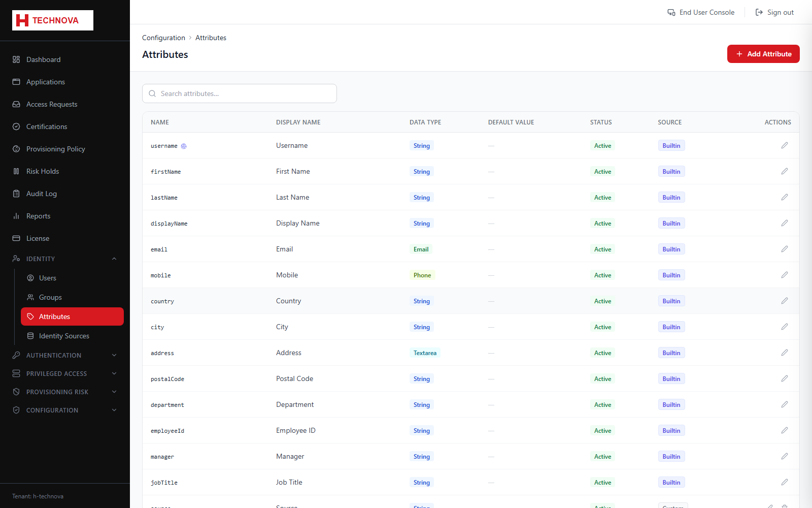Click the 'Tenant: h-technova' footer text
Image resolution: width=812 pixels, height=508 pixels.
click(38, 496)
